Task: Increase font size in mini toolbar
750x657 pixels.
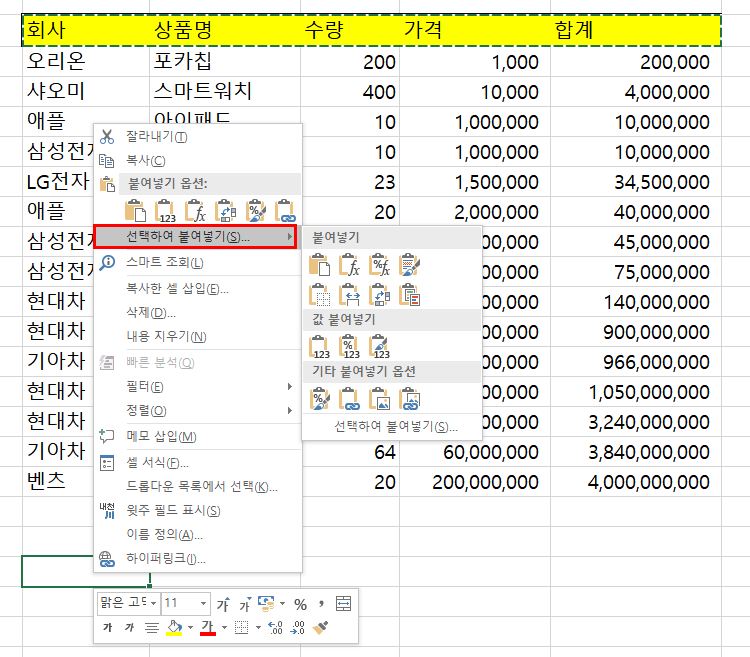Action: [223, 604]
